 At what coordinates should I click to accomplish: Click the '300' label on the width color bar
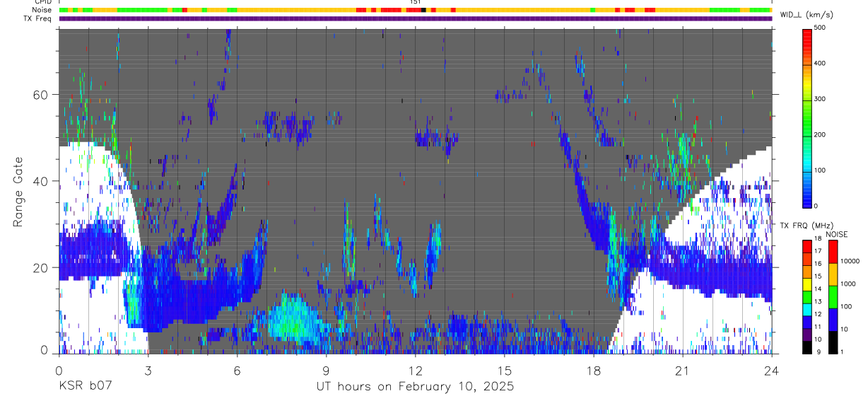[x=820, y=99]
